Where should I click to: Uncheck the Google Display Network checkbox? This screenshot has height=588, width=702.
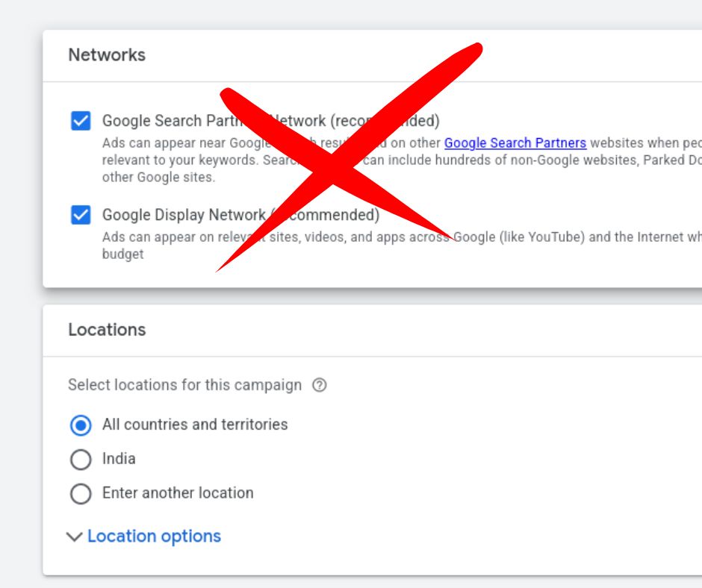tap(81, 215)
